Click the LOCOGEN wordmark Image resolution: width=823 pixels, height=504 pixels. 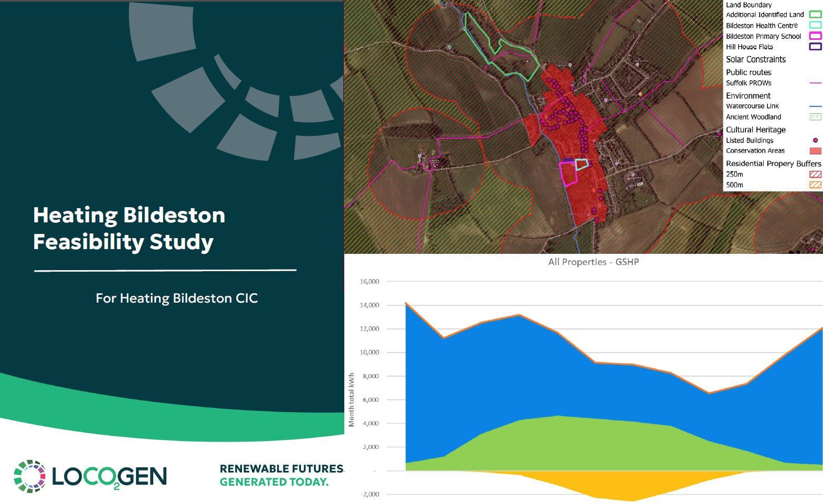(x=110, y=477)
